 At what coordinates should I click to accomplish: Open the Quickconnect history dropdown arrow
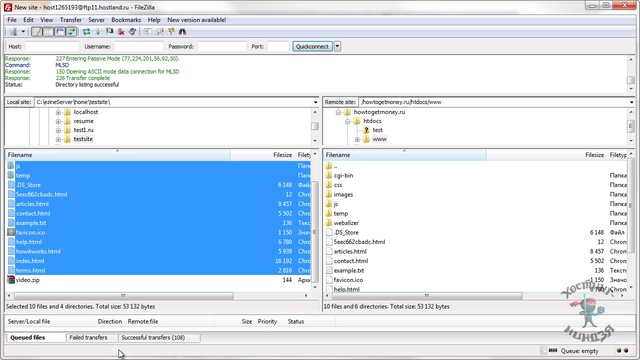tap(338, 47)
